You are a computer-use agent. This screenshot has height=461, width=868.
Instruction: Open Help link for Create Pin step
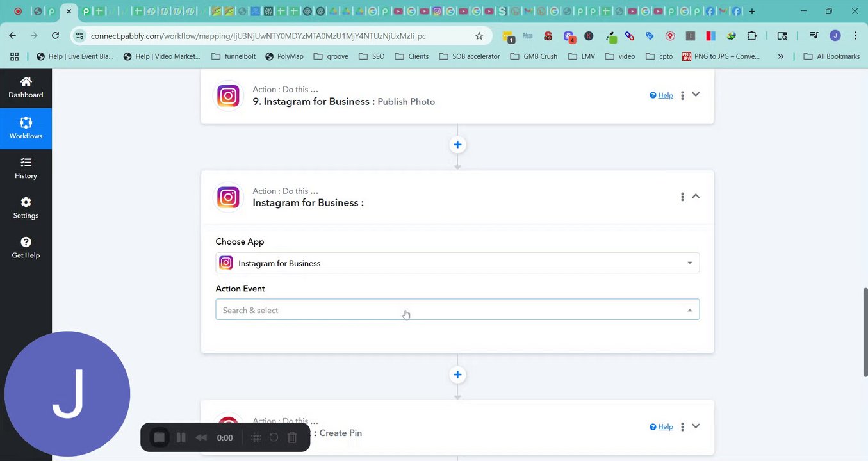tap(661, 427)
